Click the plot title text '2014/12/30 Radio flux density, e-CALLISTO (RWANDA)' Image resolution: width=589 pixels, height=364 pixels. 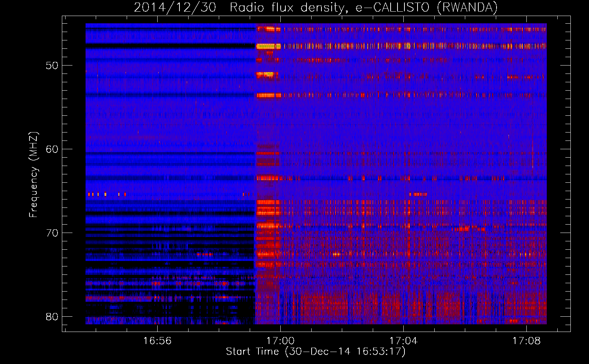(316, 8)
